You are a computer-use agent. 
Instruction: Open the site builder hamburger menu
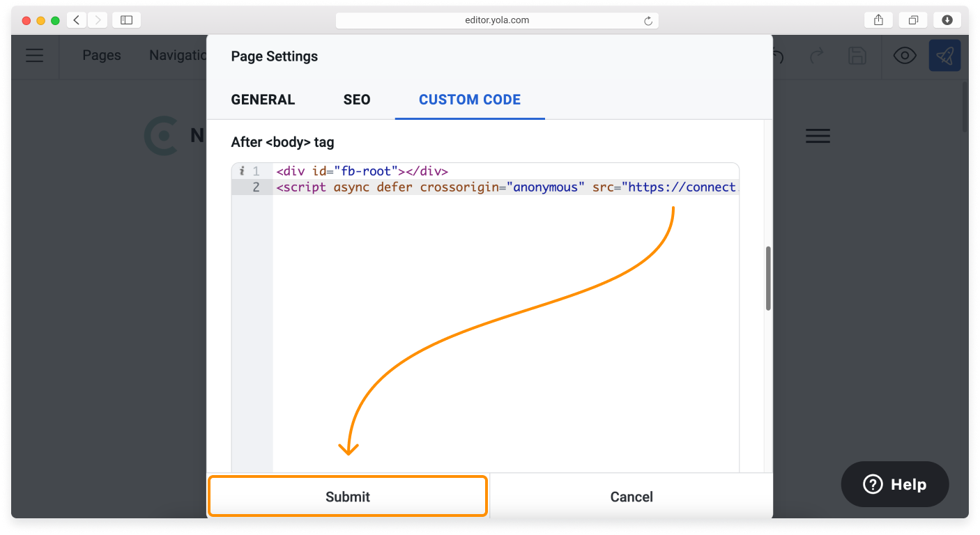point(34,56)
